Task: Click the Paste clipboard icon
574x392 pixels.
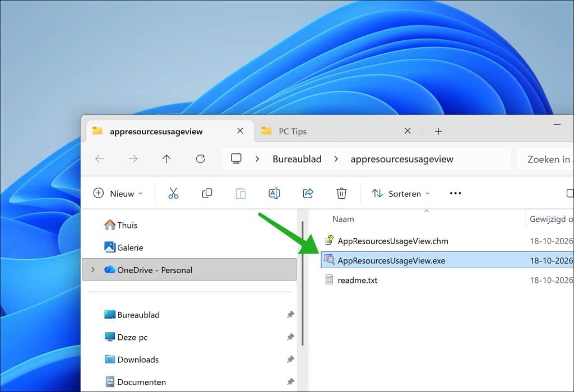Action: (240, 193)
